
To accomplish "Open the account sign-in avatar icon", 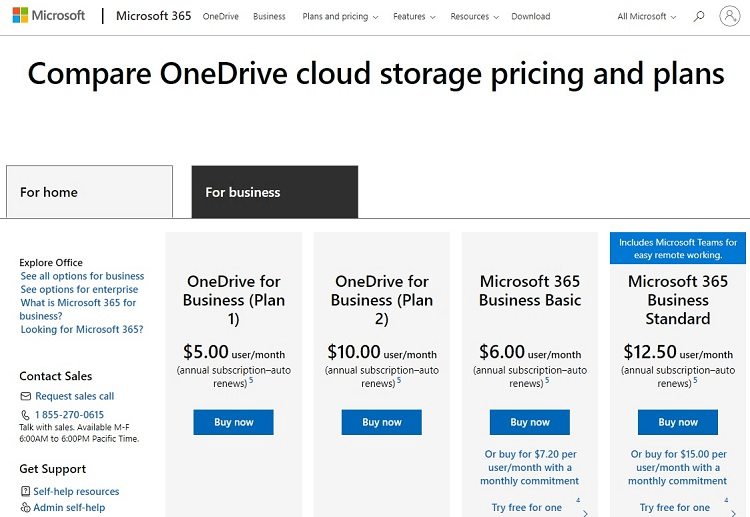I will coord(729,16).
